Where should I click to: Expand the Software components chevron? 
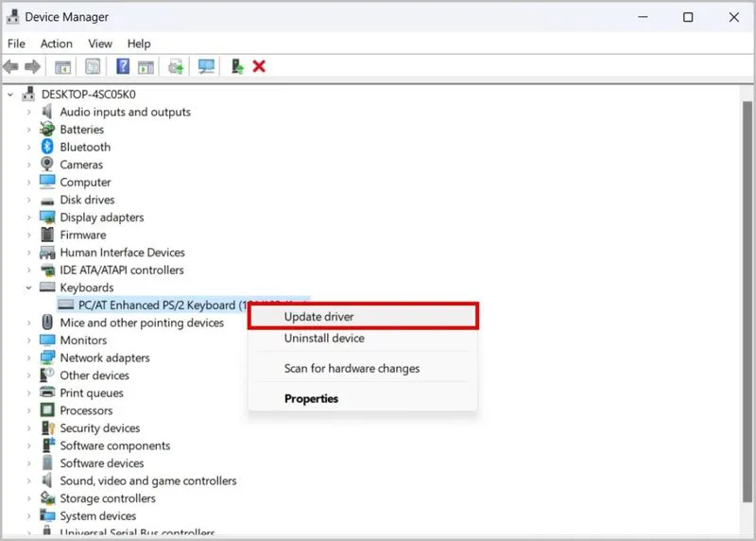29,445
